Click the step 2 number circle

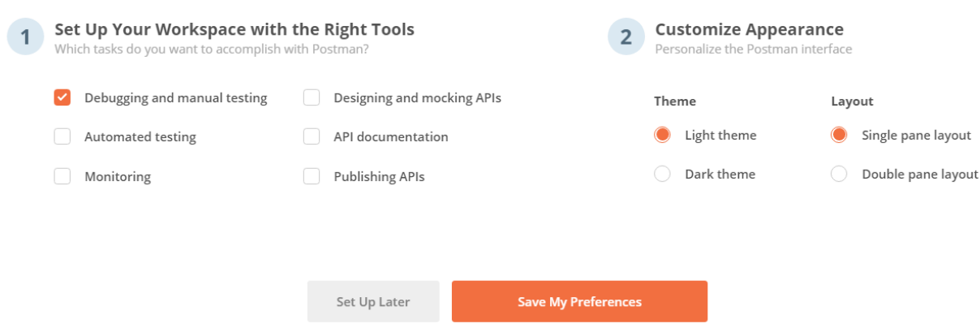tap(626, 37)
